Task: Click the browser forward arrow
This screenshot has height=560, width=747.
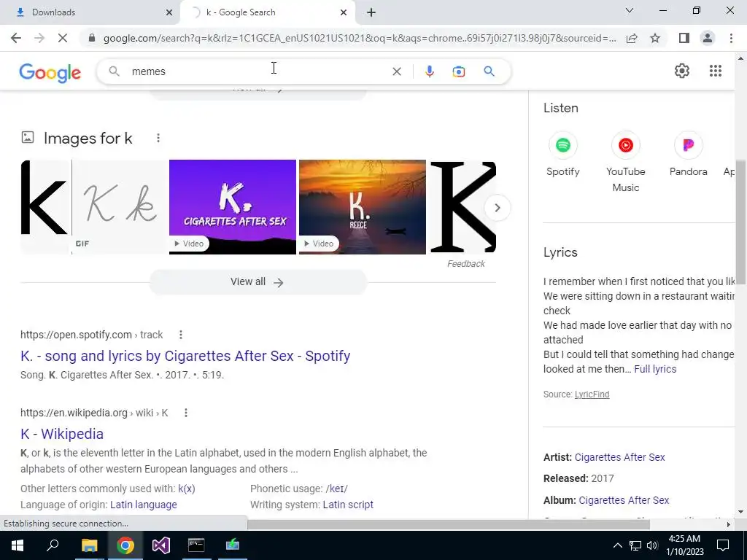Action: (39, 38)
